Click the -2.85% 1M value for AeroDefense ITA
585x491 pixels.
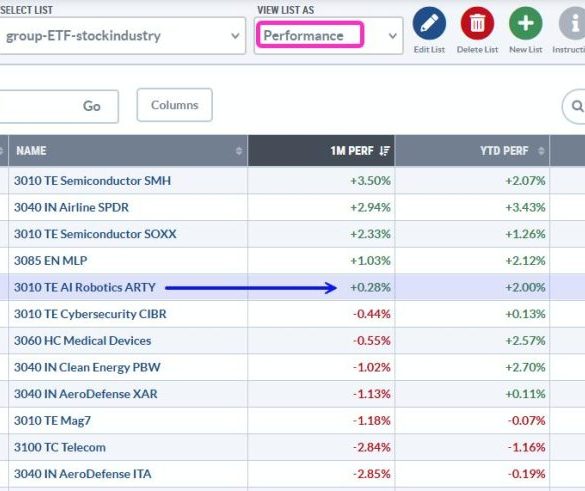point(372,474)
